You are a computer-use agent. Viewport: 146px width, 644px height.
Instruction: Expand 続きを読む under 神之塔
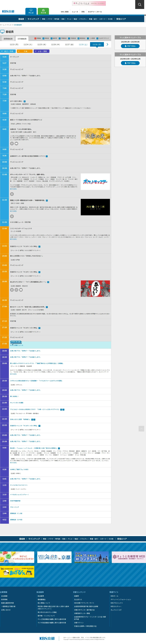[13, 463]
